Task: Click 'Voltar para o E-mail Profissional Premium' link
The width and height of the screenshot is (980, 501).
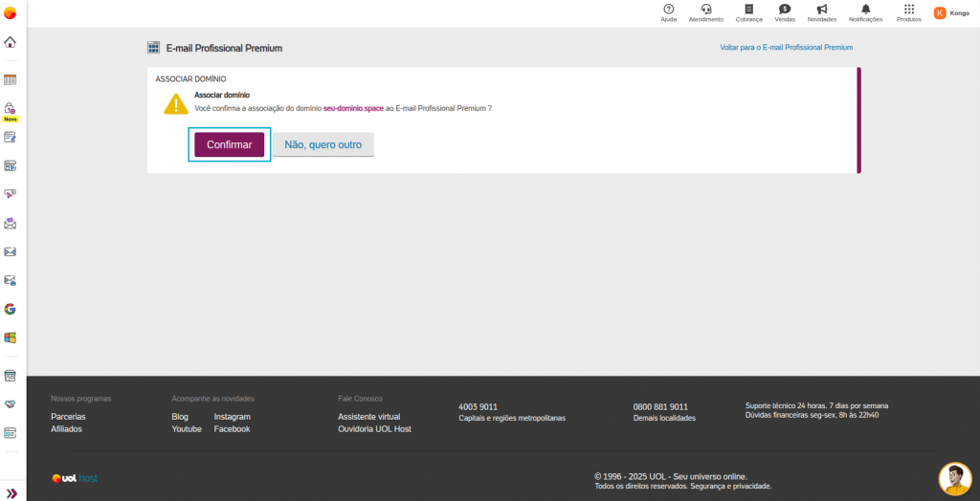Action: point(787,48)
